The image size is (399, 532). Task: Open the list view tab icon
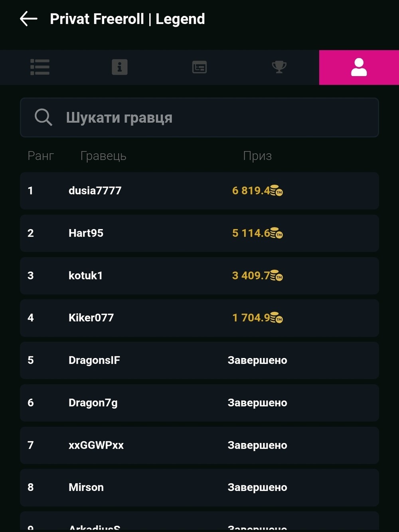click(40, 67)
